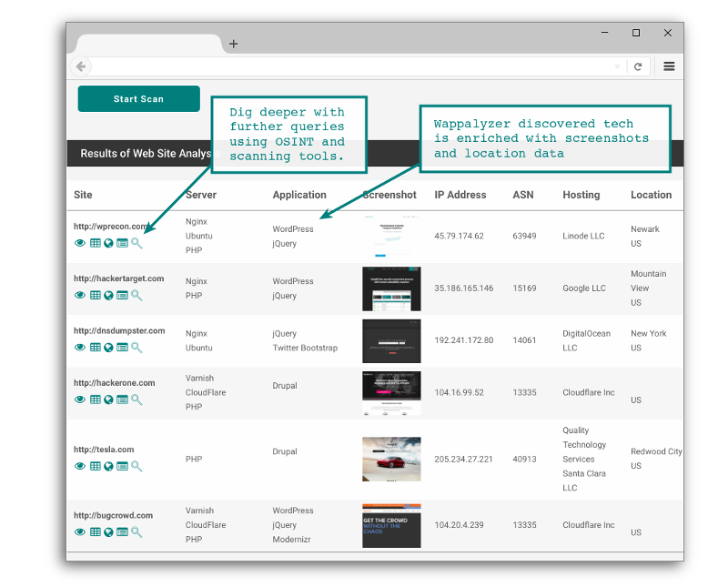View the bugcrowd.com screenshot thumbnail

click(391, 526)
